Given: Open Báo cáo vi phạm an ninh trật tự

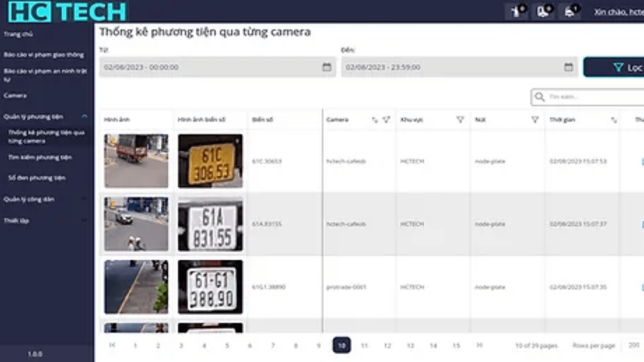Looking at the screenshot, I should [45, 75].
